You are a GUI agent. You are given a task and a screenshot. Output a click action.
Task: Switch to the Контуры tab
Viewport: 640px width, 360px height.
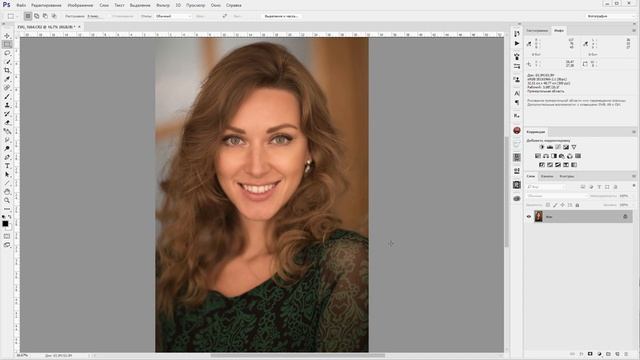[567, 176]
